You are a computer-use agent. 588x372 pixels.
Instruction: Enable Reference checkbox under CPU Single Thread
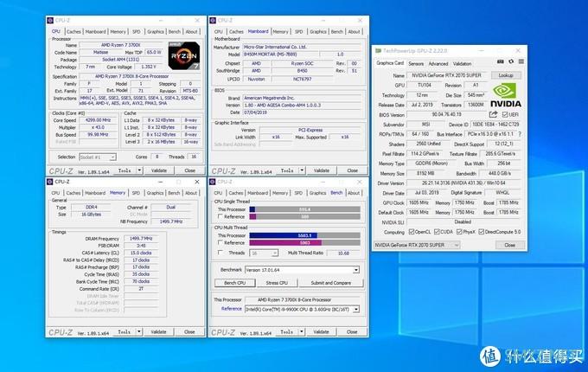[x=220, y=216]
